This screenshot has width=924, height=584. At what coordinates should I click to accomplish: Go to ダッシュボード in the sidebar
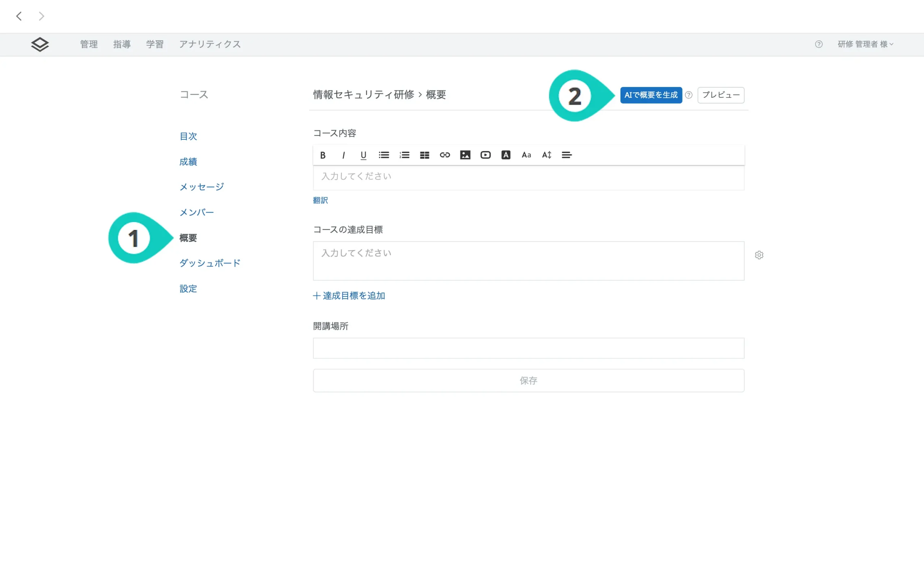(x=210, y=263)
